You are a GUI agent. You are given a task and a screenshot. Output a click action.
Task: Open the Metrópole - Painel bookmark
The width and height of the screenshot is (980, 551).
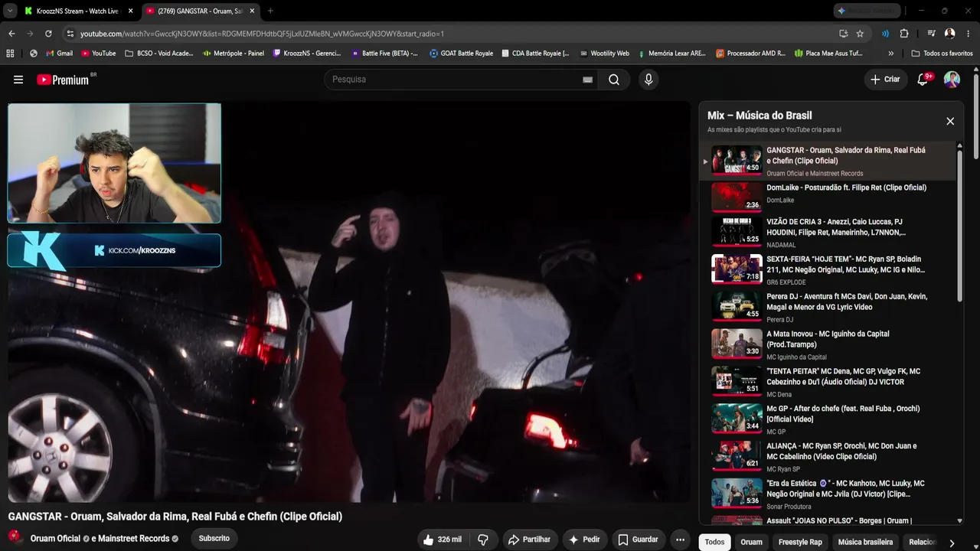(234, 54)
